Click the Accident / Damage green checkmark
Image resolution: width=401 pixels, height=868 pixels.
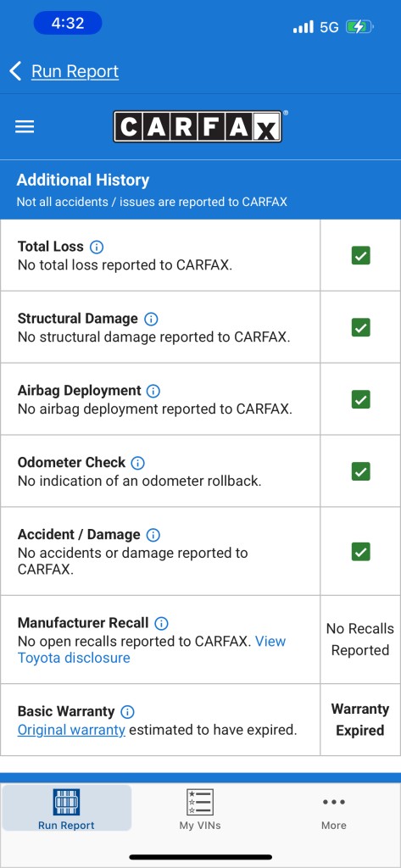click(360, 552)
